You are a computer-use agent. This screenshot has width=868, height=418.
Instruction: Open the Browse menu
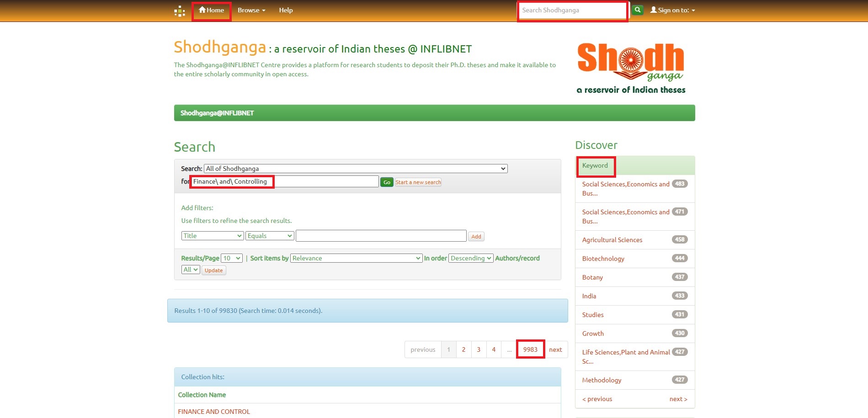251,10
